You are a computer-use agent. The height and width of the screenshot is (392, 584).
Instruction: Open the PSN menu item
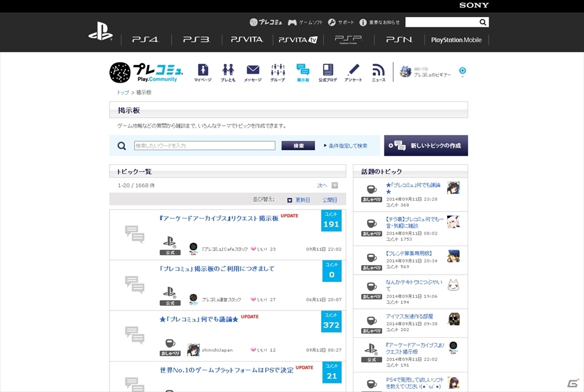[x=399, y=40]
